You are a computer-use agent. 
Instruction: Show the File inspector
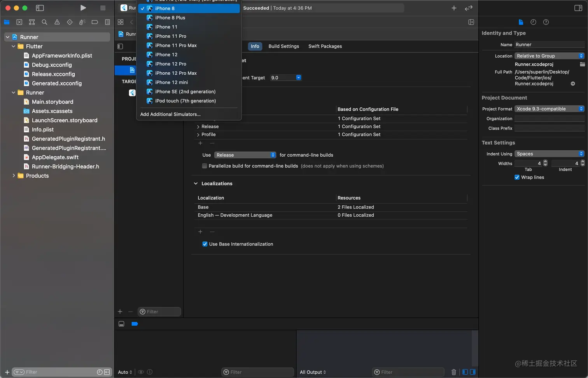pyautogui.click(x=521, y=22)
